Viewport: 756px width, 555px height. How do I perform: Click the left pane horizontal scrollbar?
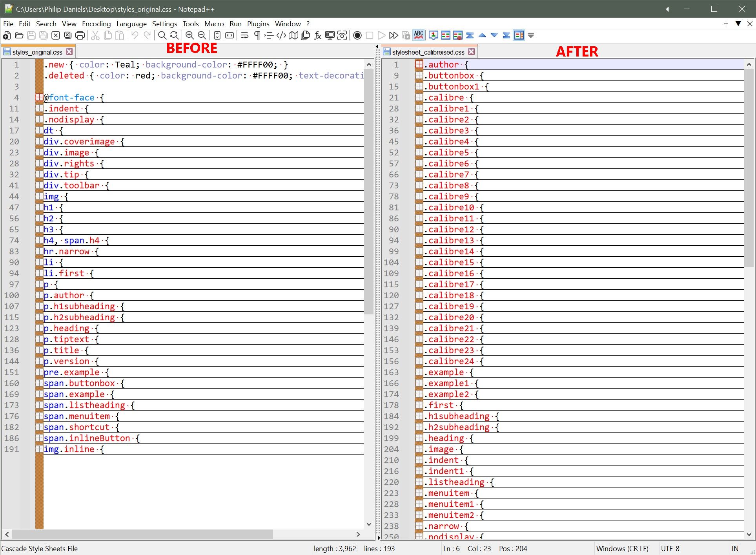pyautogui.click(x=142, y=534)
